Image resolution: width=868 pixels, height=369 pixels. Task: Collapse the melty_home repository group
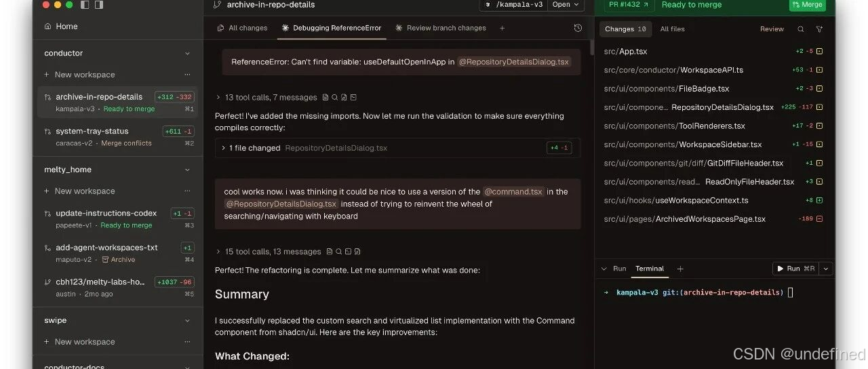pos(188,170)
